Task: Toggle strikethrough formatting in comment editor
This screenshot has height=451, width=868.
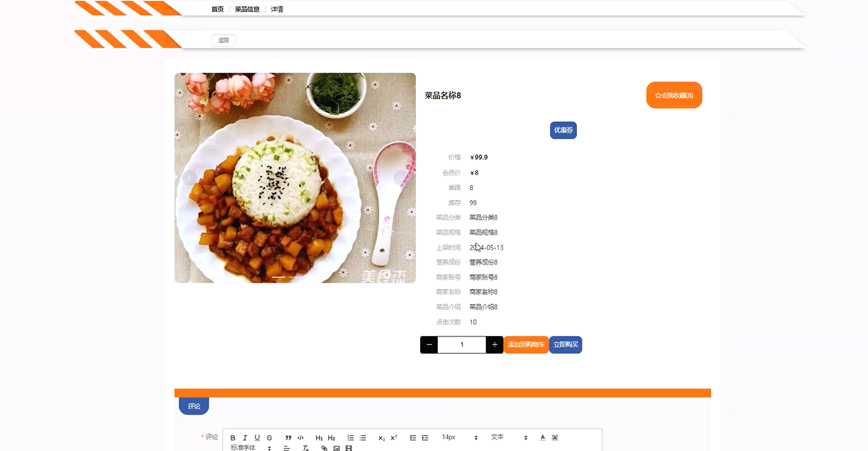Action: coord(269,438)
